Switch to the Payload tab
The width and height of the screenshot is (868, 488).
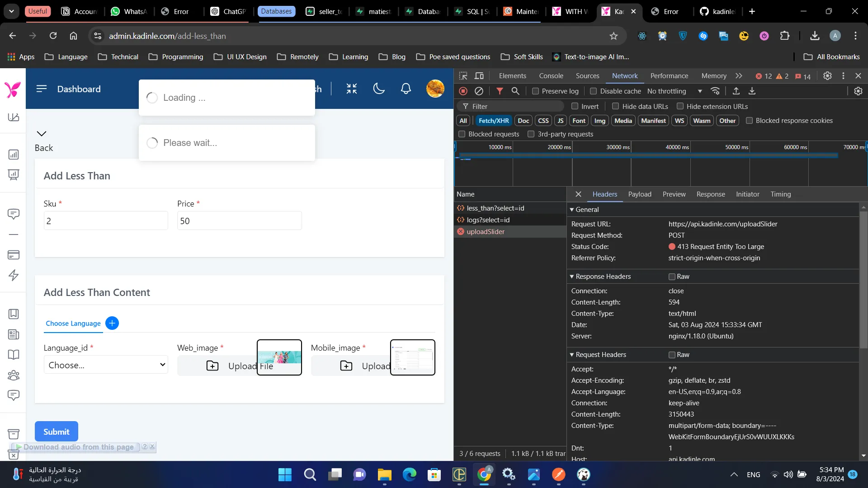pyautogui.click(x=639, y=194)
